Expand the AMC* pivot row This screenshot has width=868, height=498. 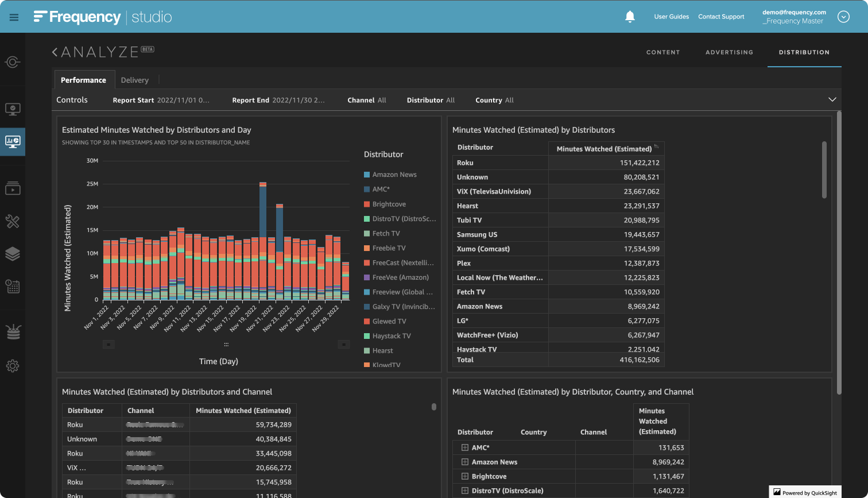(x=465, y=447)
